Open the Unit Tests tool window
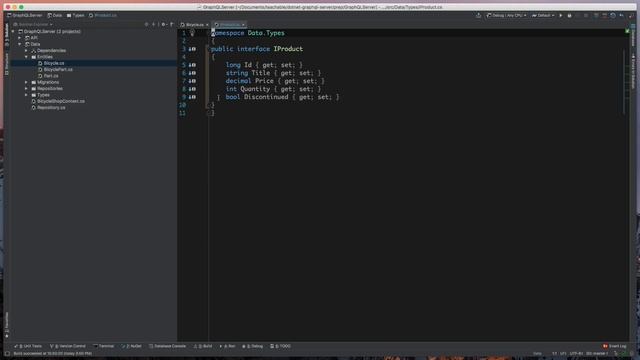Image resolution: width=640 pixels, height=360 pixels. coord(28,346)
